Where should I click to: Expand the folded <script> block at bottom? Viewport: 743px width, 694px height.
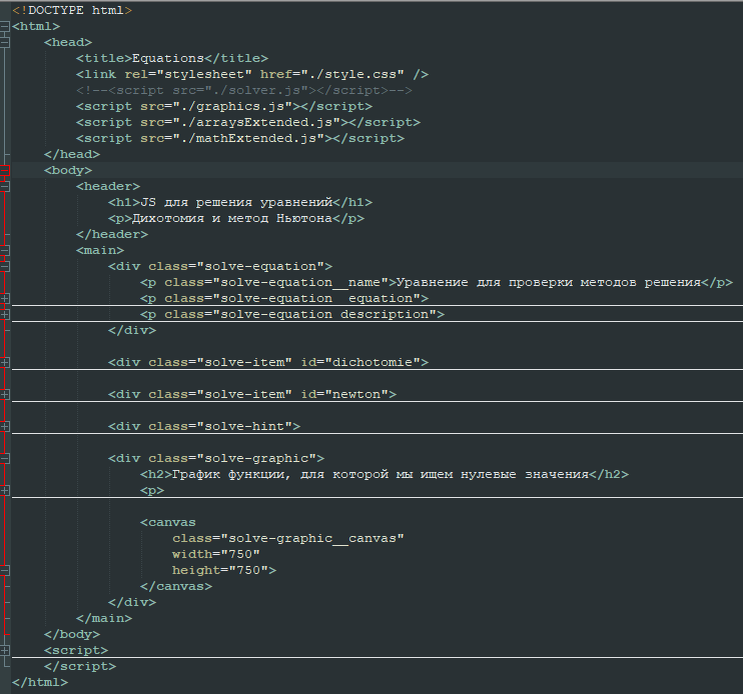tap(4, 650)
